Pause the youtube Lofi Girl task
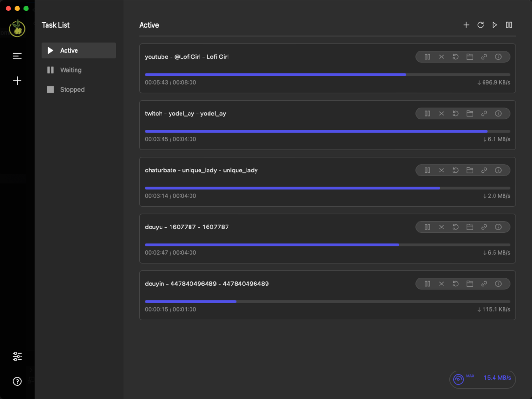This screenshot has width=532, height=399. coord(427,57)
